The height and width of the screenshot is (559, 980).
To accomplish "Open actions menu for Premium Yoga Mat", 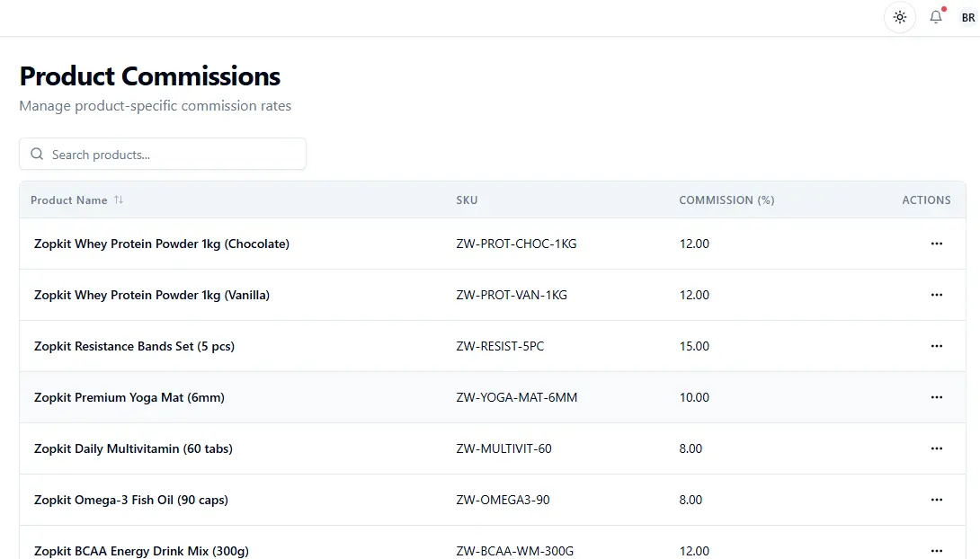I will [936, 397].
